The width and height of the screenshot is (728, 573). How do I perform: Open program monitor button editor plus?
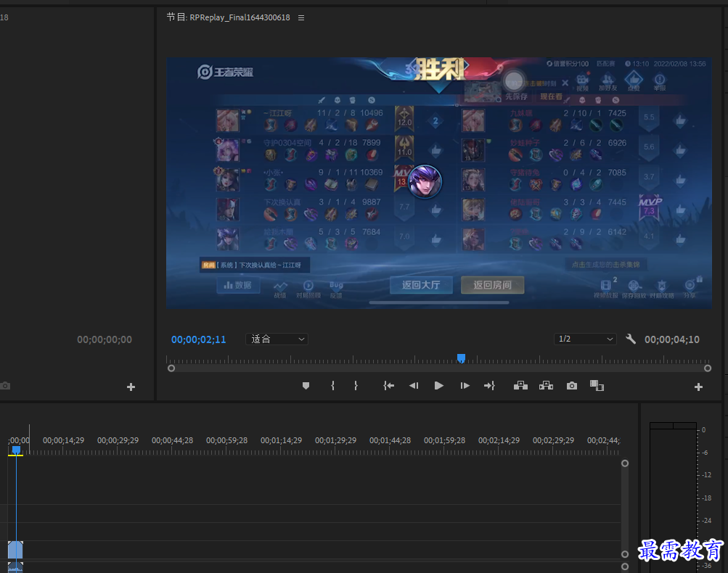pos(698,387)
